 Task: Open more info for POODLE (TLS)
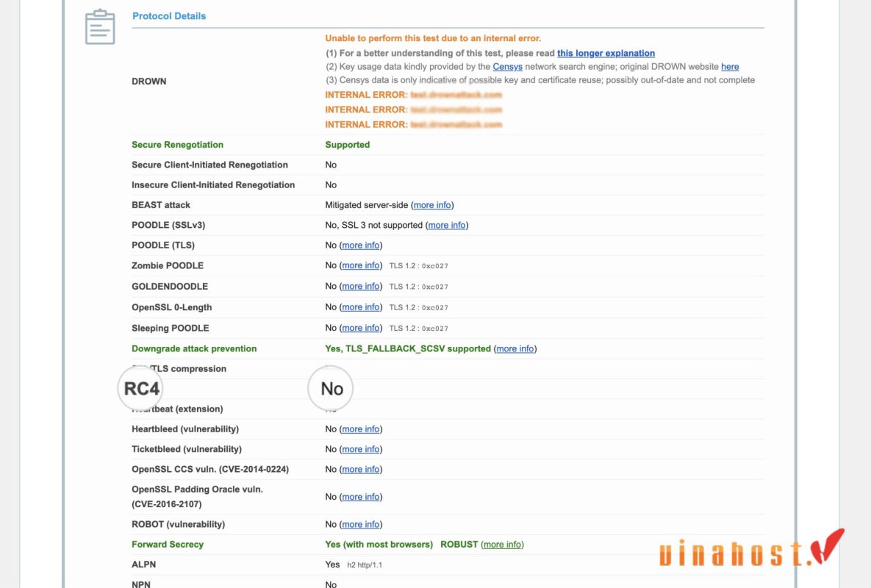click(361, 245)
